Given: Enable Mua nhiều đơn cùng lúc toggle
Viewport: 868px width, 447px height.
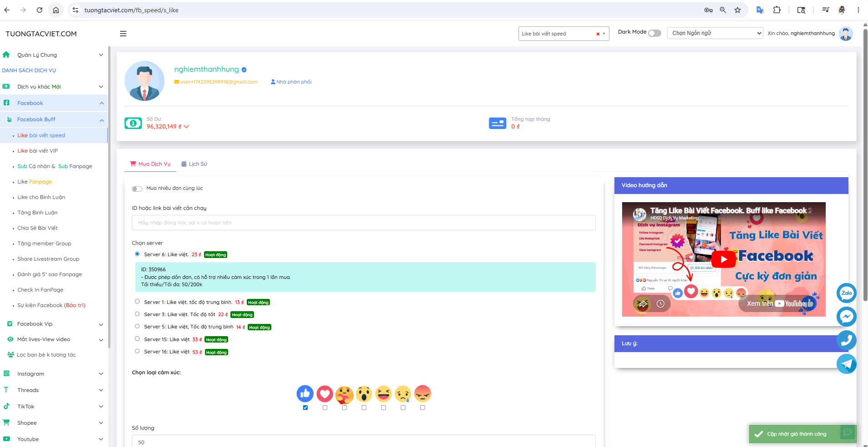Looking at the screenshot, I should [137, 189].
